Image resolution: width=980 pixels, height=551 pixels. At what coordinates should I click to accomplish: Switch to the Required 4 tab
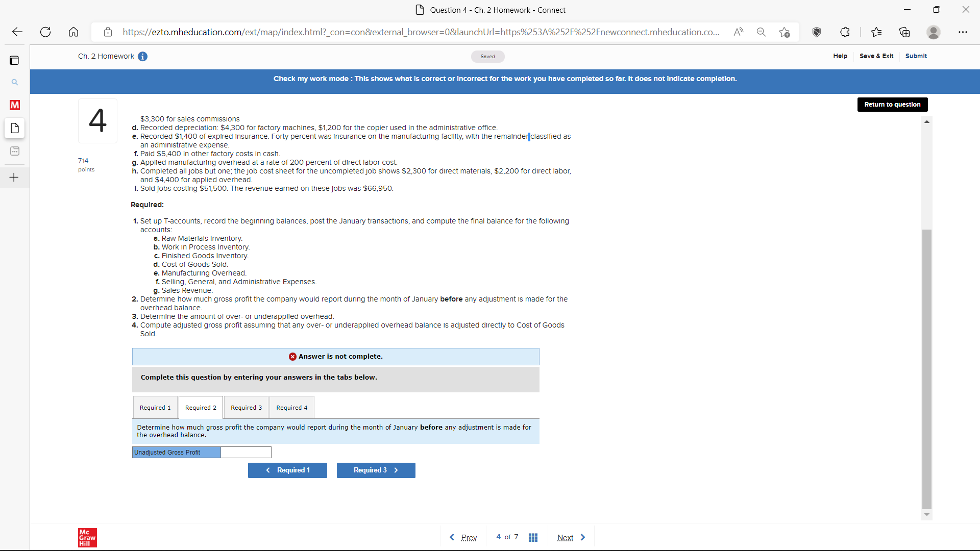[x=291, y=407]
